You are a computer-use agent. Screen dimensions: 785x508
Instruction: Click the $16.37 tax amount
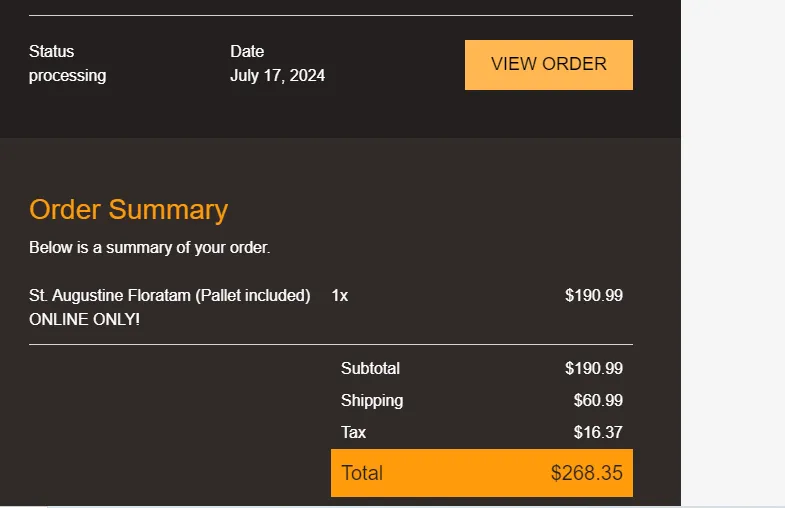[598, 432]
